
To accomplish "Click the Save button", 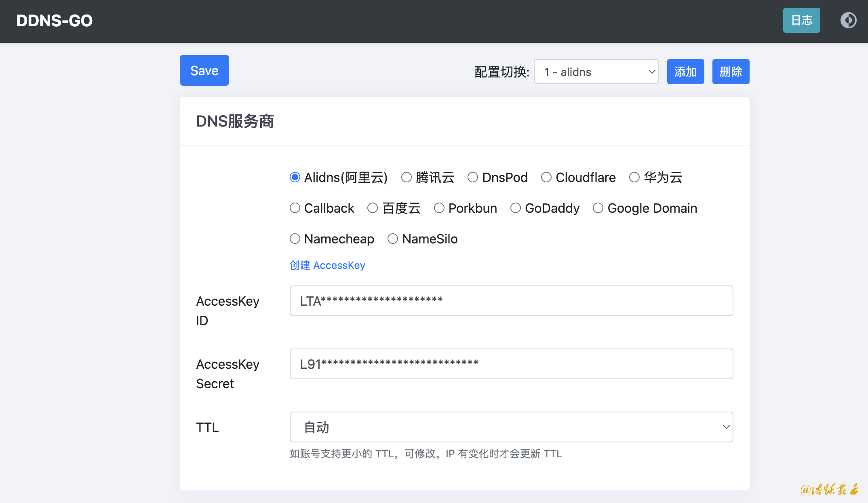I will pyautogui.click(x=204, y=70).
